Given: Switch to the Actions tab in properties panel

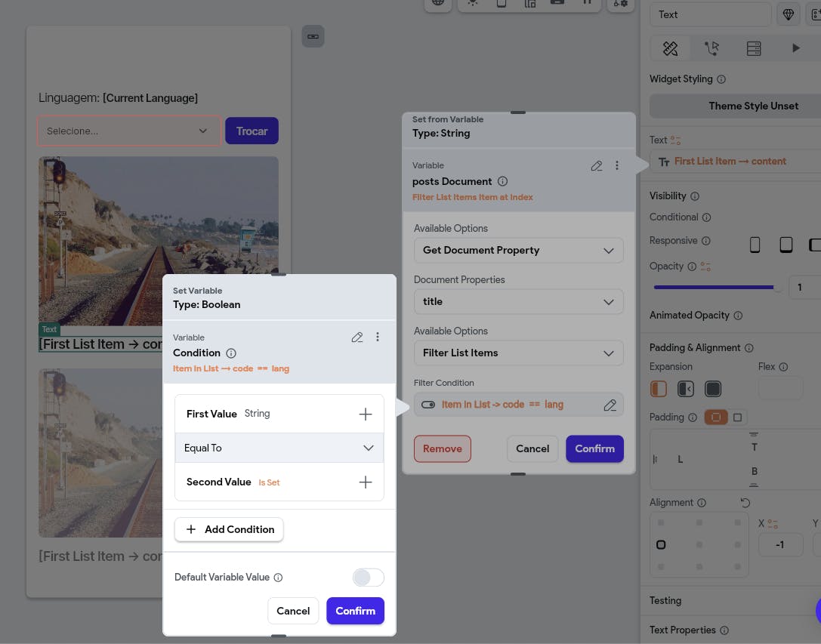Looking at the screenshot, I should point(711,48).
